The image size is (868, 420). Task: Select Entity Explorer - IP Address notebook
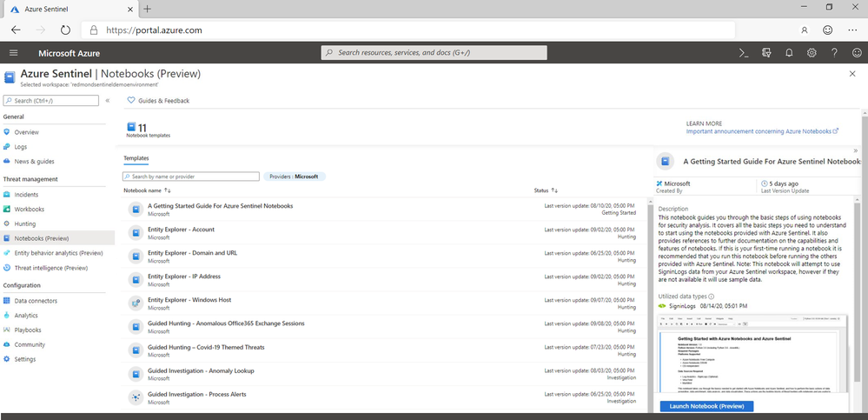click(384, 280)
